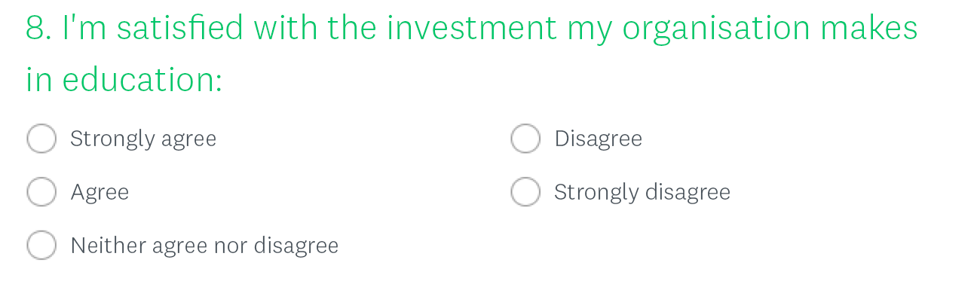Click the word 'investment' in the question
The width and height of the screenshot is (980, 290).
[472, 29]
